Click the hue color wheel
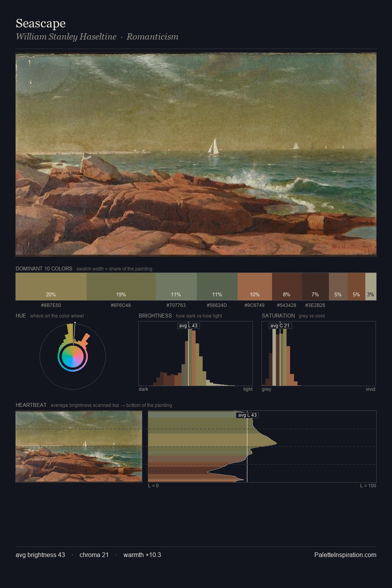392x588 pixels. pos(73,356)
